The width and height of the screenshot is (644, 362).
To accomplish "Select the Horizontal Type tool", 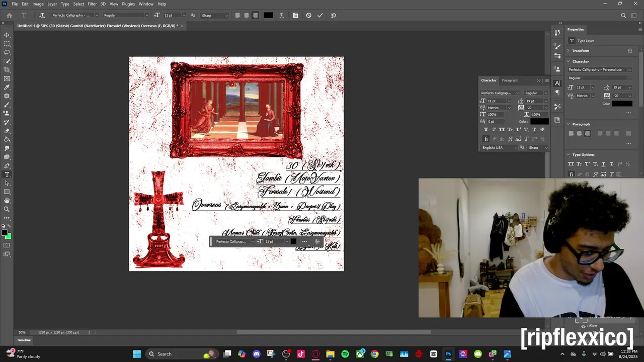I will [x=7, y=174].
